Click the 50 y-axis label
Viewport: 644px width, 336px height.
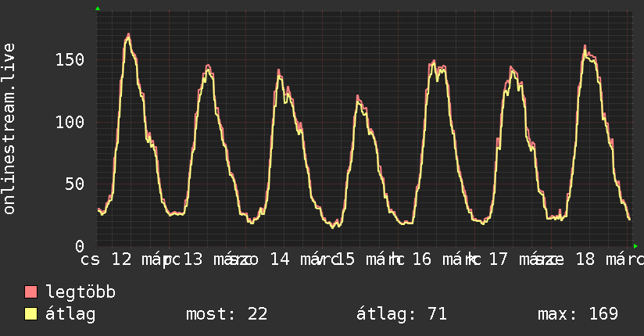(75, 184)
